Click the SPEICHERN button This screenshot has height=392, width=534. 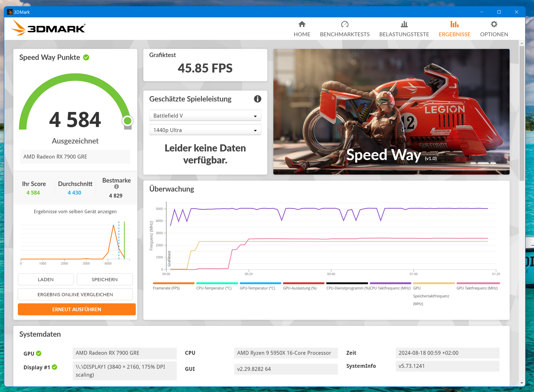105,279
